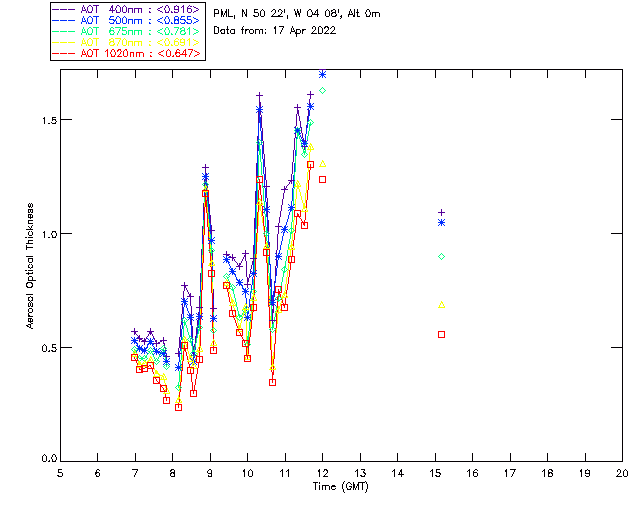Click the isolated red square marker near 15 GMT

(441, 334)
